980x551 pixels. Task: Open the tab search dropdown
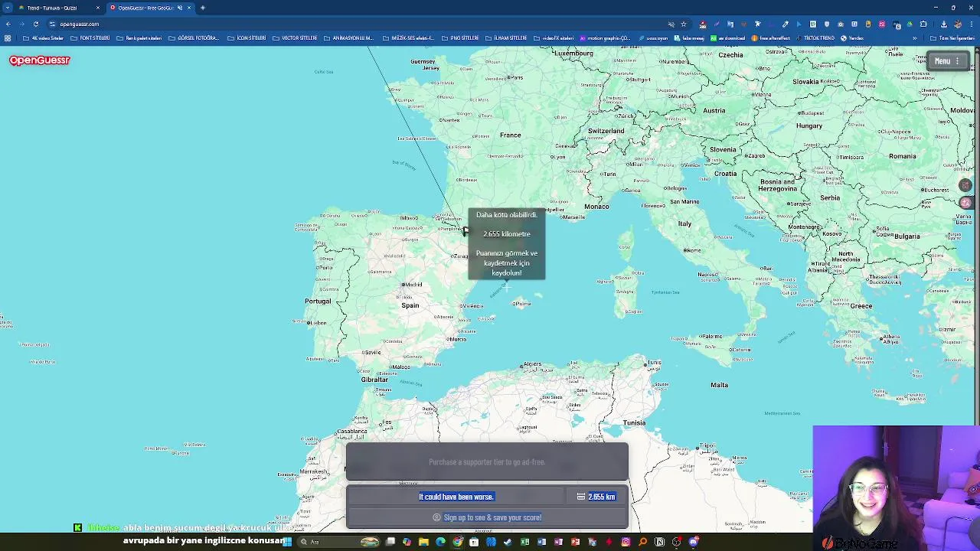[8, 8]
